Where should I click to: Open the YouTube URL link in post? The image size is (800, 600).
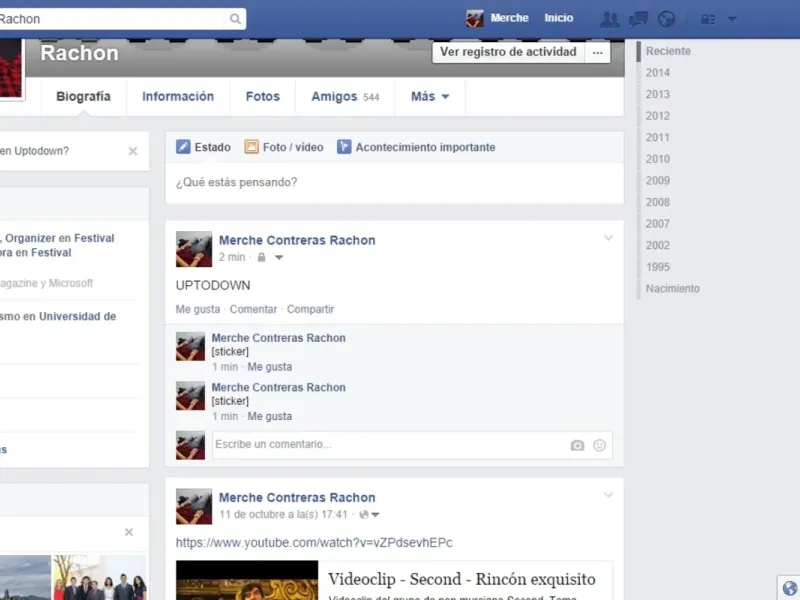pyautogui.click(x=314, y=542)
